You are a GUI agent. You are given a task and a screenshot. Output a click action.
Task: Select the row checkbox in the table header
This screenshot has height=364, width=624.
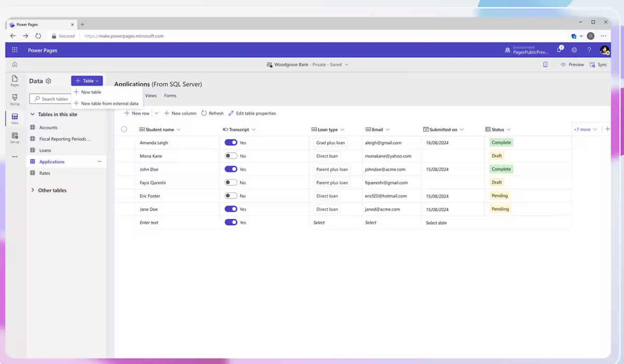pos(124,129)
